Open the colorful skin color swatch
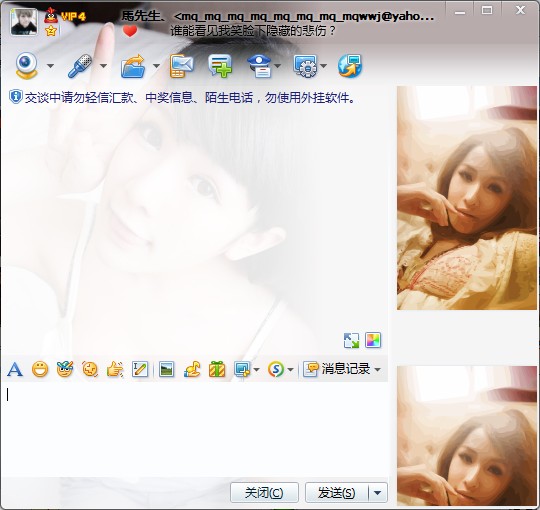 click(x=373, y=340)
